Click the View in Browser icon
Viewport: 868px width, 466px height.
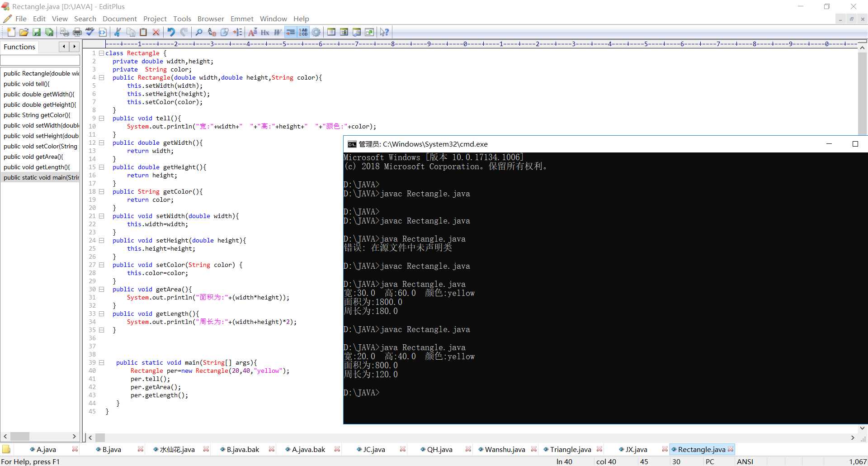[x=103, y=32]
